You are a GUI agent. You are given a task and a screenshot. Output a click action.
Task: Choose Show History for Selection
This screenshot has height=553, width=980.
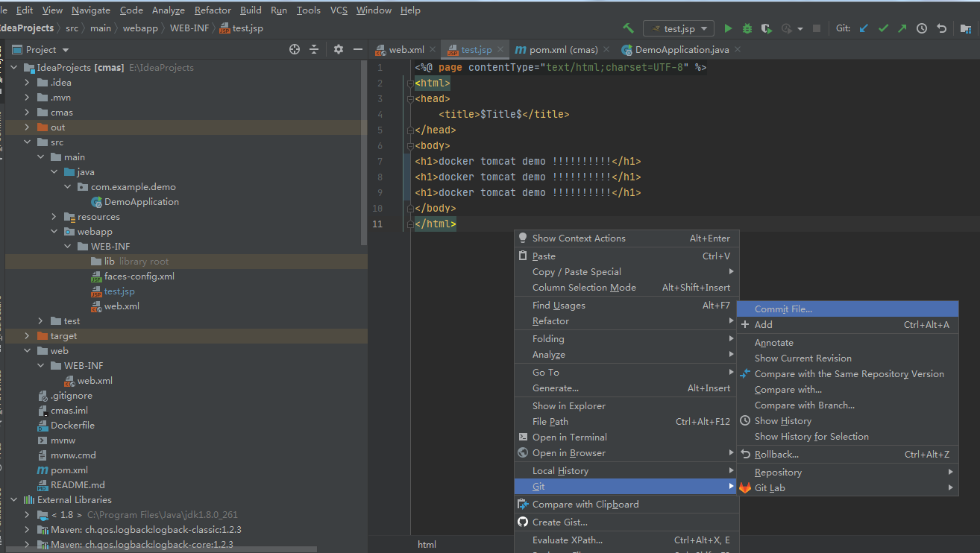point(847,436)
